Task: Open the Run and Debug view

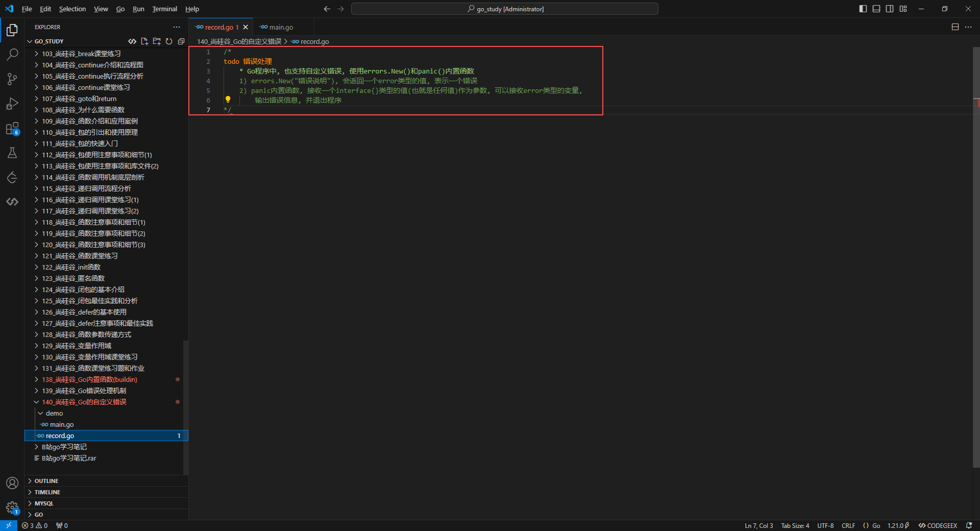Action: [12, 104]
